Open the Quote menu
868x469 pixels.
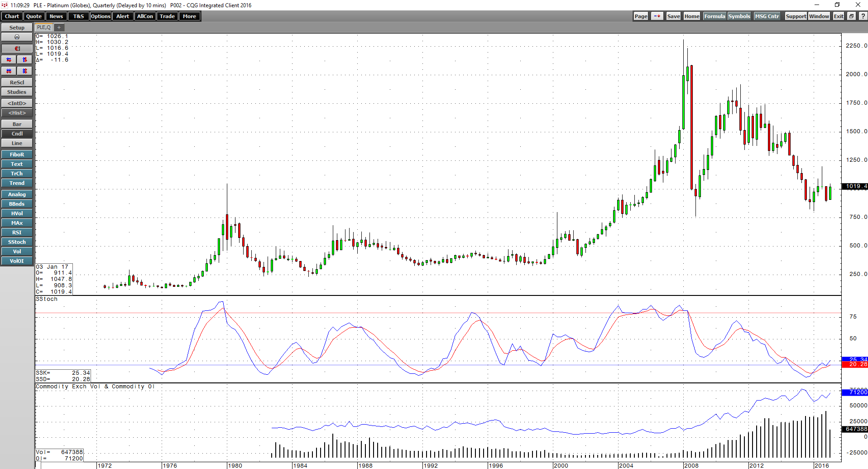tap(34, 16)
